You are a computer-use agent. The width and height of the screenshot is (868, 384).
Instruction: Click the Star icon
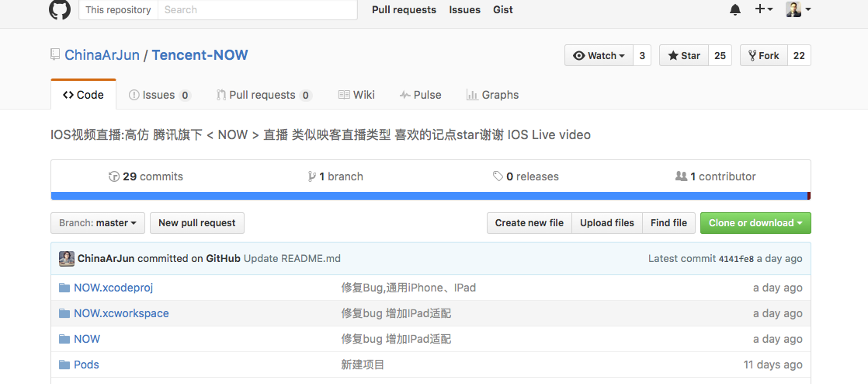click(673, 55)
